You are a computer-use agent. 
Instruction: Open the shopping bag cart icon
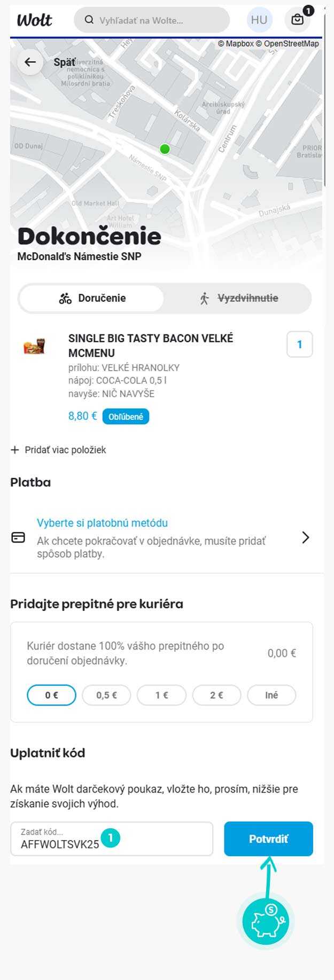click(298, 20)
